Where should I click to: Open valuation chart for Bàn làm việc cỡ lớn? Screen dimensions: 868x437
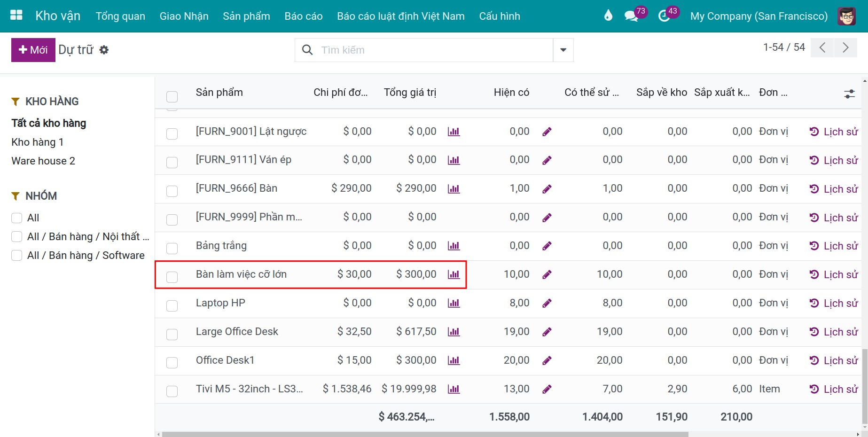tap(454, 274)
